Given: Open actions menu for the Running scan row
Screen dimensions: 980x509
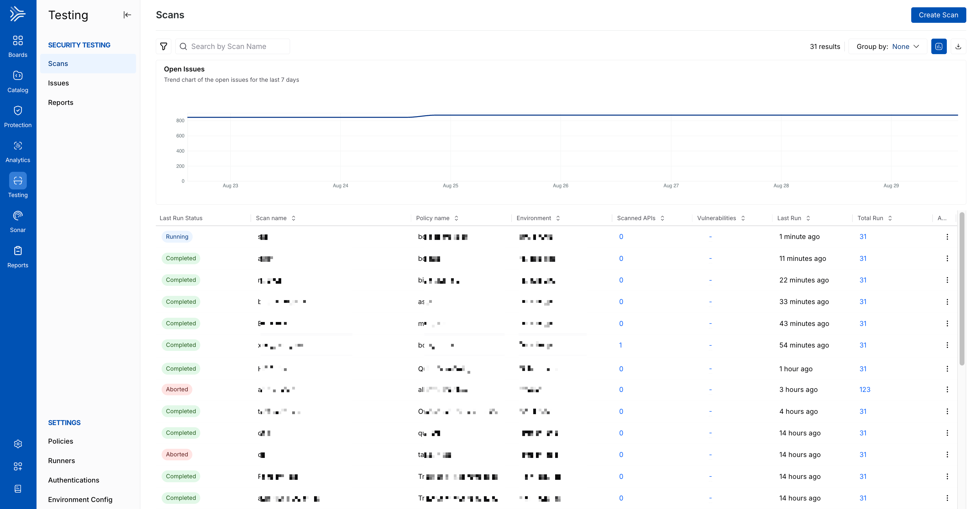Looking at the screenshot, I should tap(947, 237).
